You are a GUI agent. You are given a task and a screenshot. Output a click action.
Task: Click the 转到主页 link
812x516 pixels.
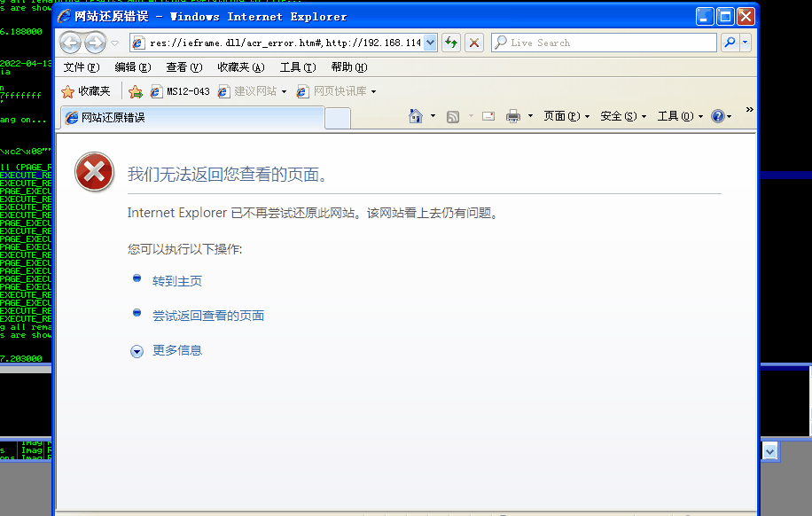[x=177, y=281]
